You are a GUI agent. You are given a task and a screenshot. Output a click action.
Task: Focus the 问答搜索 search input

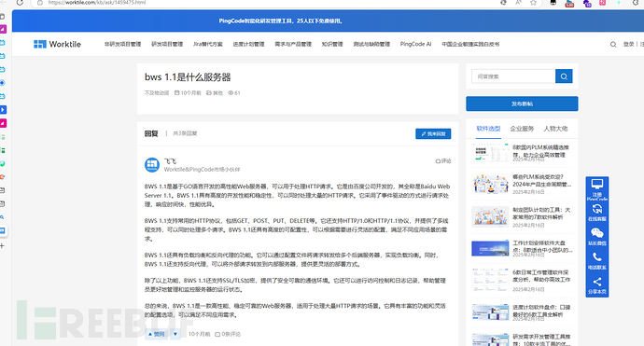[x=513, y=76]
